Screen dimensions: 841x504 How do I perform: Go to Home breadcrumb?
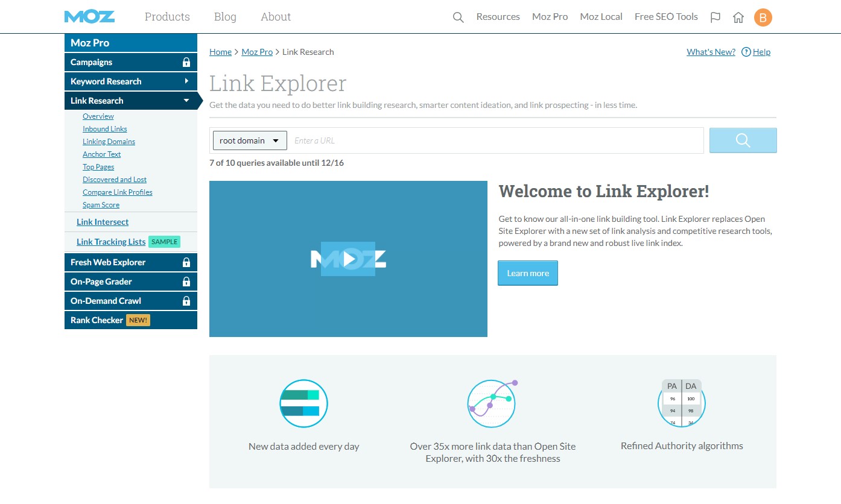[x=220, y=52]
